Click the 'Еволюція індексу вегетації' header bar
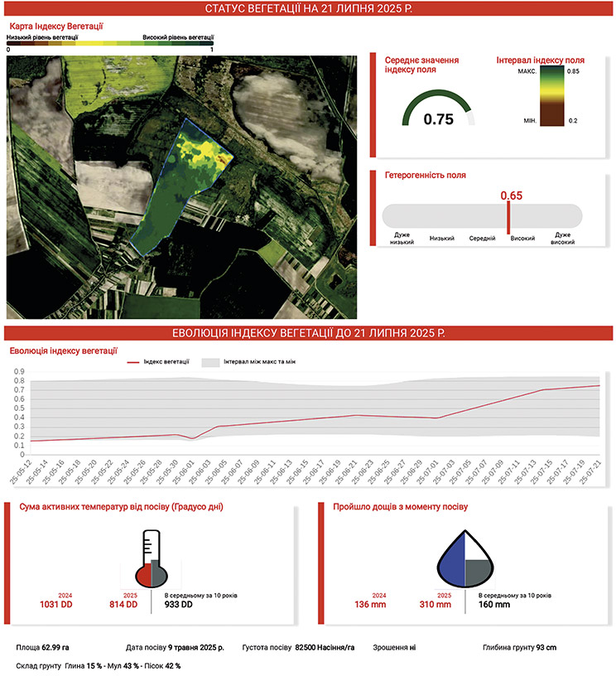 pos(308,332)
